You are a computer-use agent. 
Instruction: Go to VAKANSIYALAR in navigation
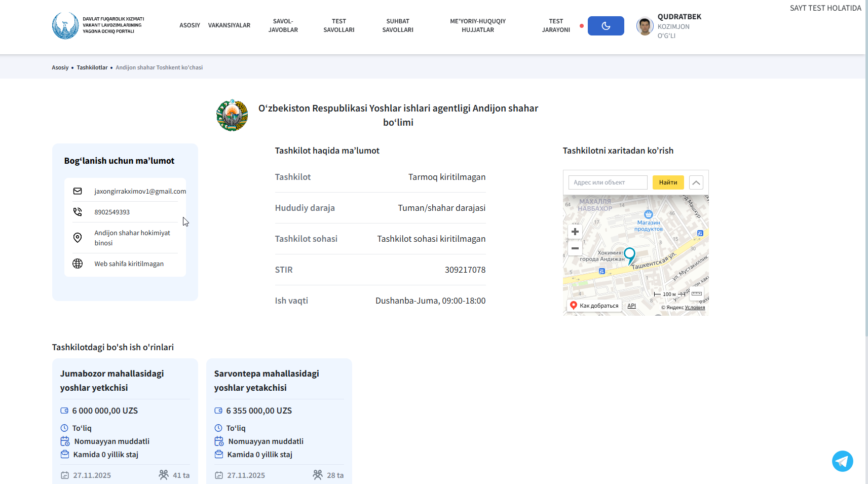click(x=229, y=25)
